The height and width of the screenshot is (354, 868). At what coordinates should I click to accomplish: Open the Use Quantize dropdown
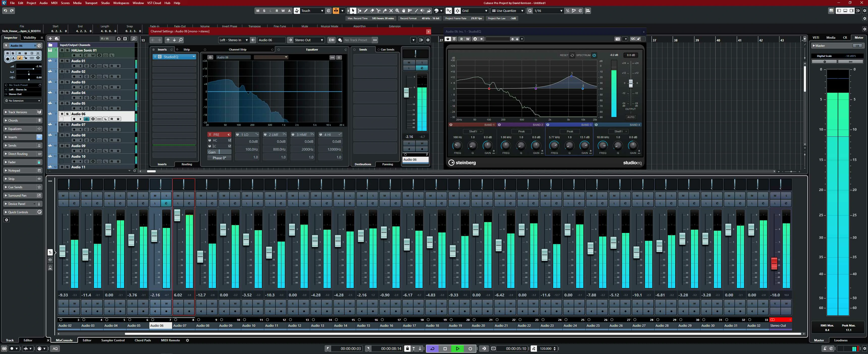(507, 11)
